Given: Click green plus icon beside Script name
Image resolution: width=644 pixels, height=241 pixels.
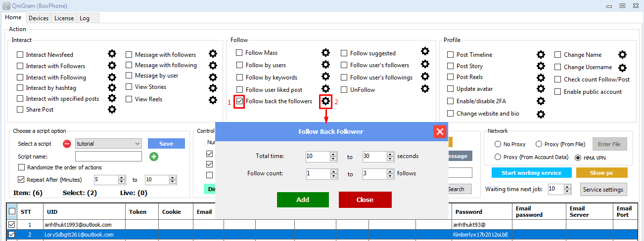Looking at the screenshot, I should pos(154,157).
